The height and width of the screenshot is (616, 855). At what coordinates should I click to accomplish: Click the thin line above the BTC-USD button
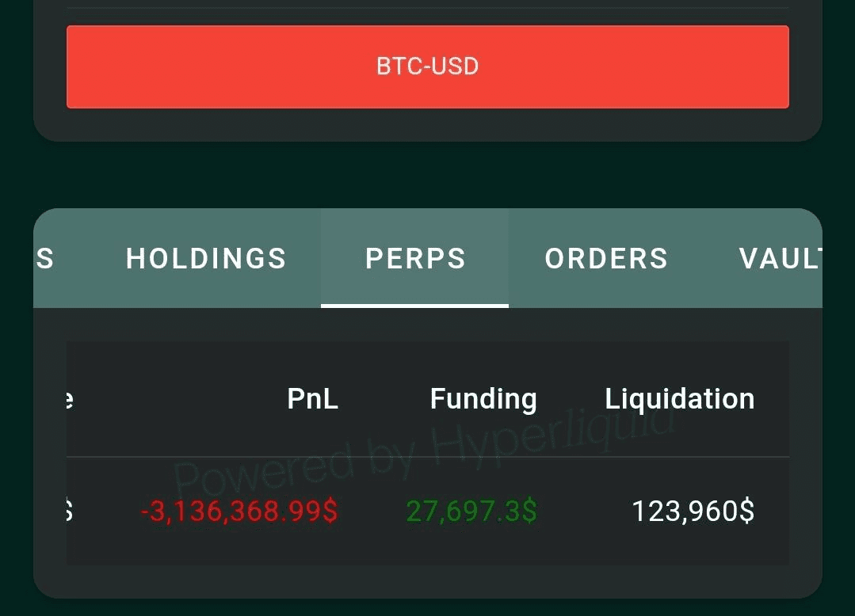tap(428, 9)
